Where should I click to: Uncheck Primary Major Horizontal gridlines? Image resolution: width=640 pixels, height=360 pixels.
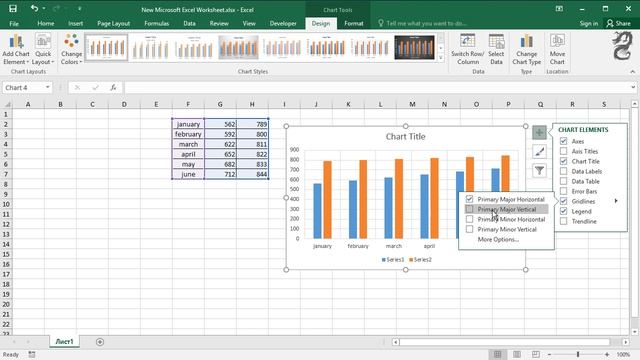[469, 199]
